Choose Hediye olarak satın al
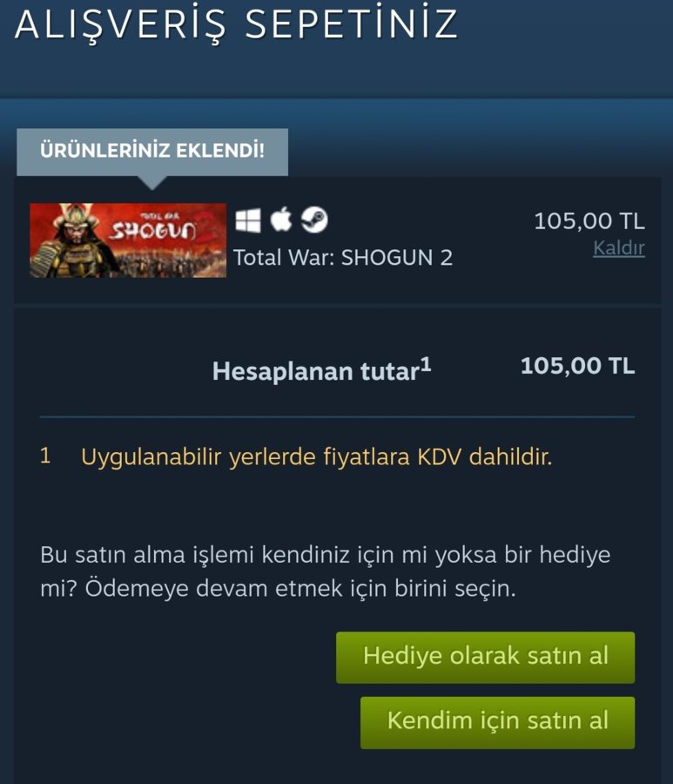 point(485,658)
